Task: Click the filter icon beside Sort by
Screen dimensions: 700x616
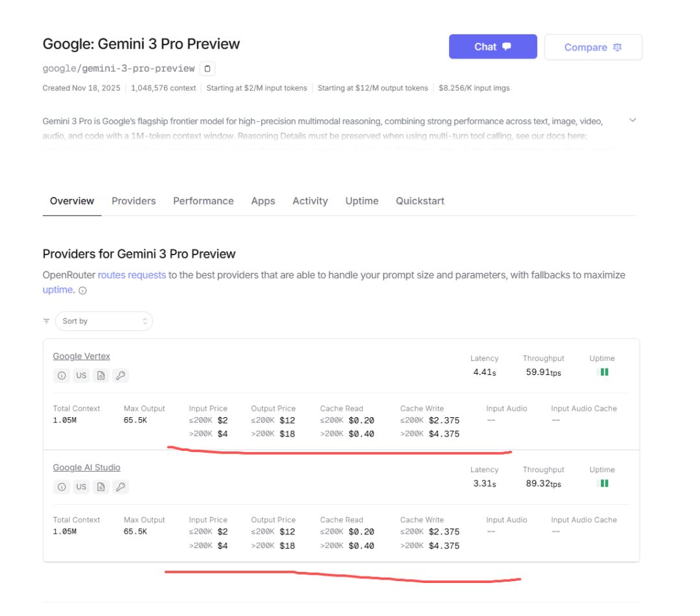Action: [47, 321]
